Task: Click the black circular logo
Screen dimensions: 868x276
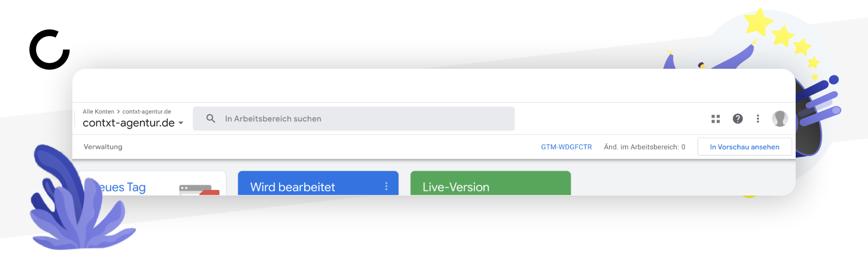Action: pos(50,50)
